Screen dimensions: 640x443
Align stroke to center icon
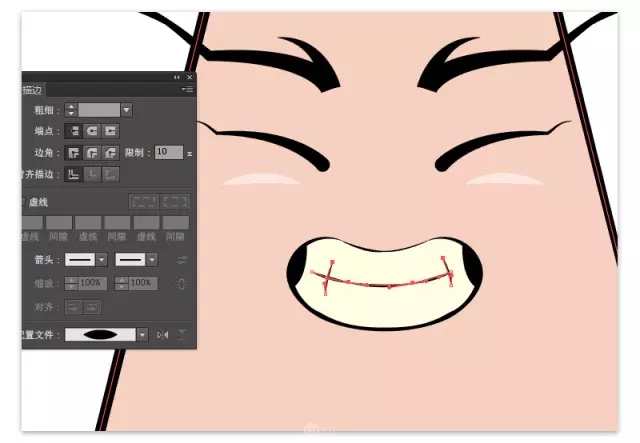(74, 174)
